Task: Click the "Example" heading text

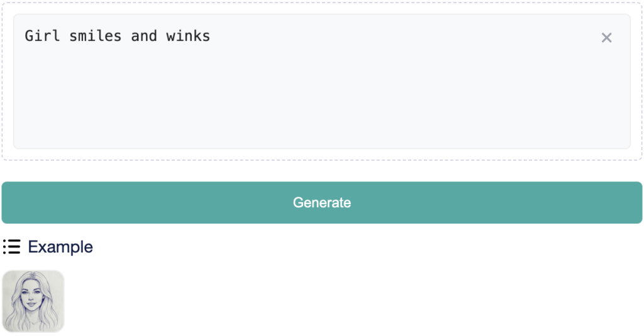Action: (x=60, y=247)
